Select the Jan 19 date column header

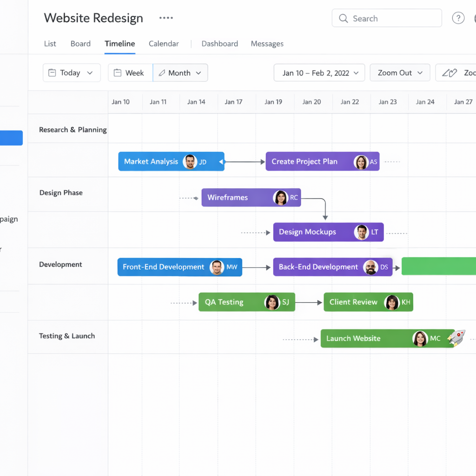point(273,102)
